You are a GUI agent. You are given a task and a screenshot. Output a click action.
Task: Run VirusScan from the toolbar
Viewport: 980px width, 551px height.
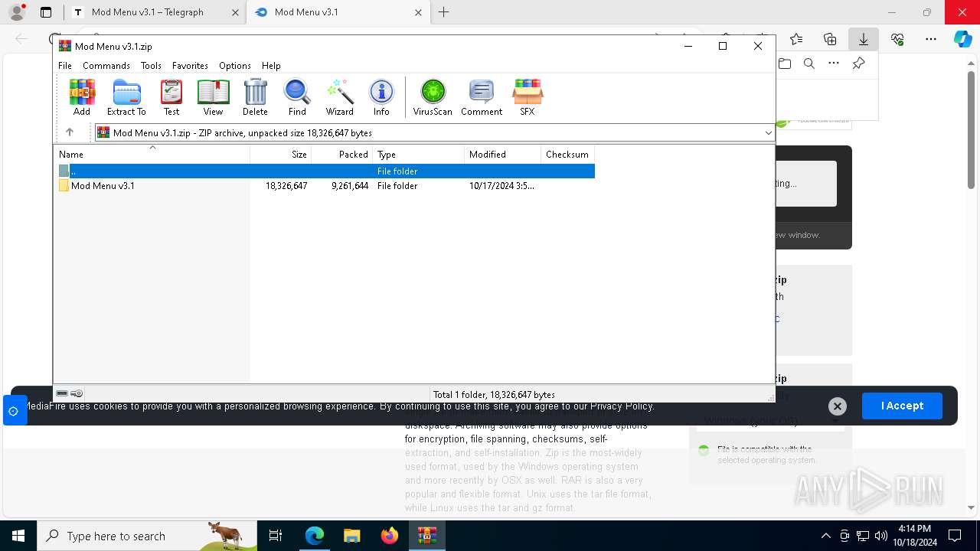pyautogui.click(x=433, y=97)
